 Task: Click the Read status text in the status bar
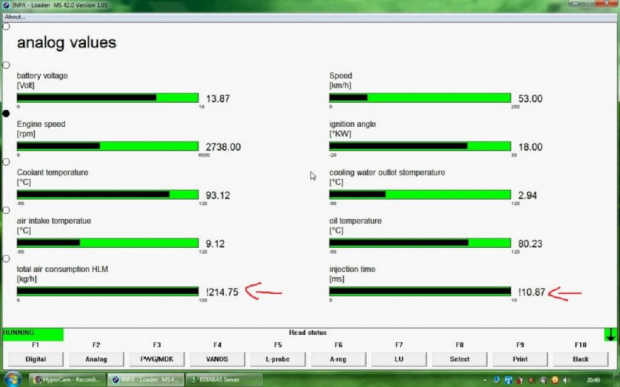coord(308,333)
